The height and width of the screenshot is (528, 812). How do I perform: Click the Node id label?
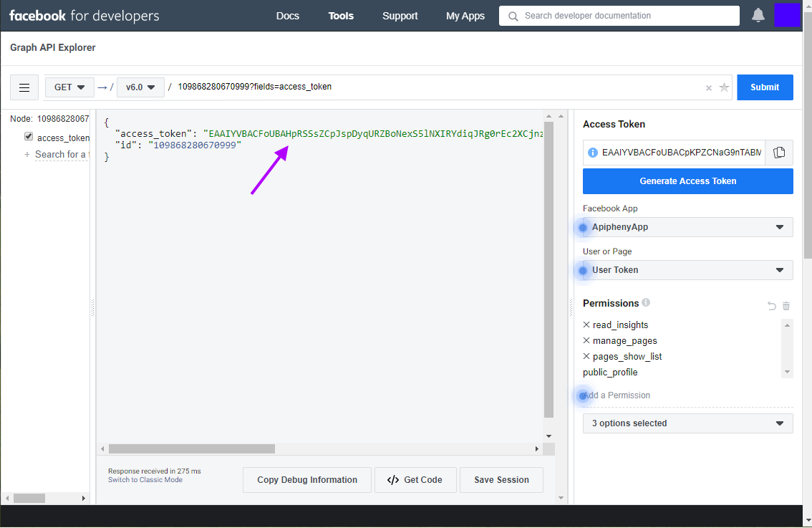[49, 119]
